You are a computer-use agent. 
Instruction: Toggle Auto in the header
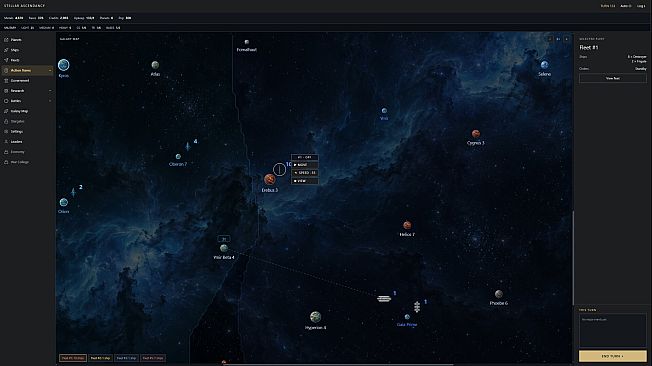pos(626,6)
